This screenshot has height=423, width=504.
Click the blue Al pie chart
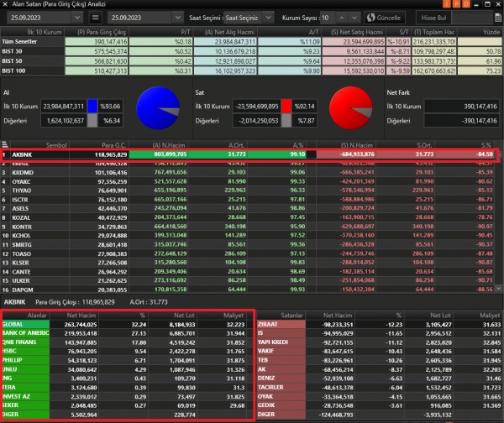pos(158,108)
